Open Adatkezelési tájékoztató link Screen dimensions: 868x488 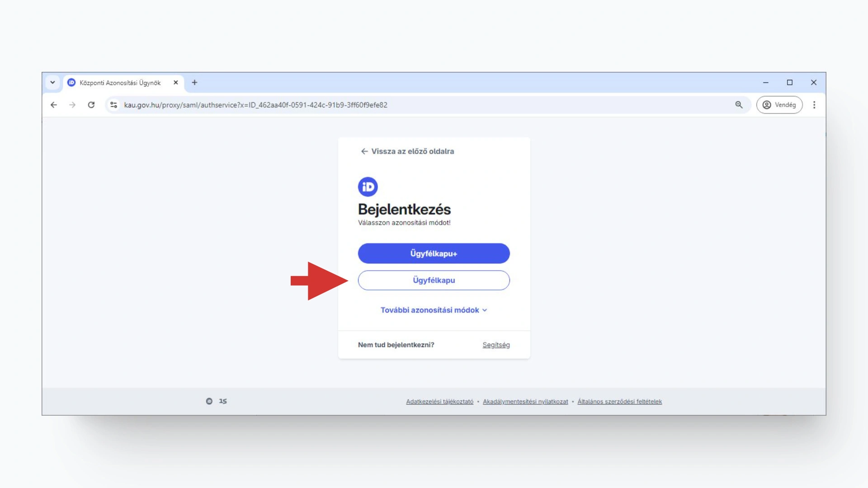(439, 402)
